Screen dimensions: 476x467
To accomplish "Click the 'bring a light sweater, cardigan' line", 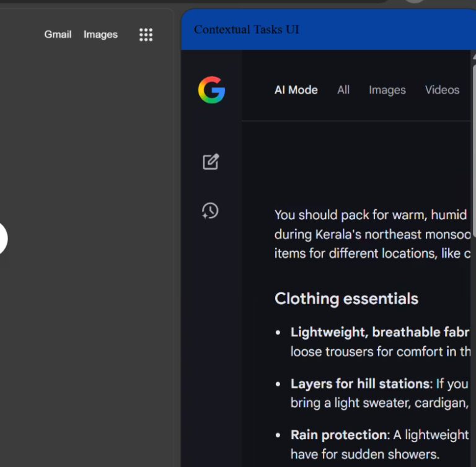I will [379, 403].
